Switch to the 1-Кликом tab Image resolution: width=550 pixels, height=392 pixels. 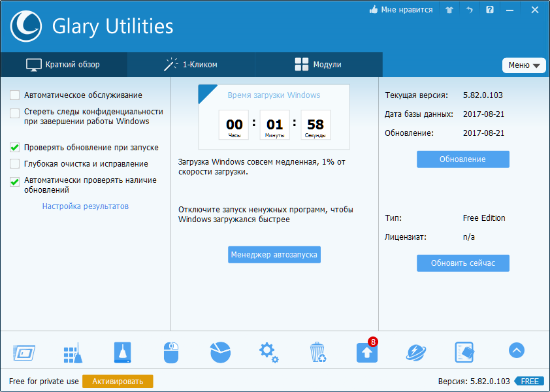coord(191,65)
